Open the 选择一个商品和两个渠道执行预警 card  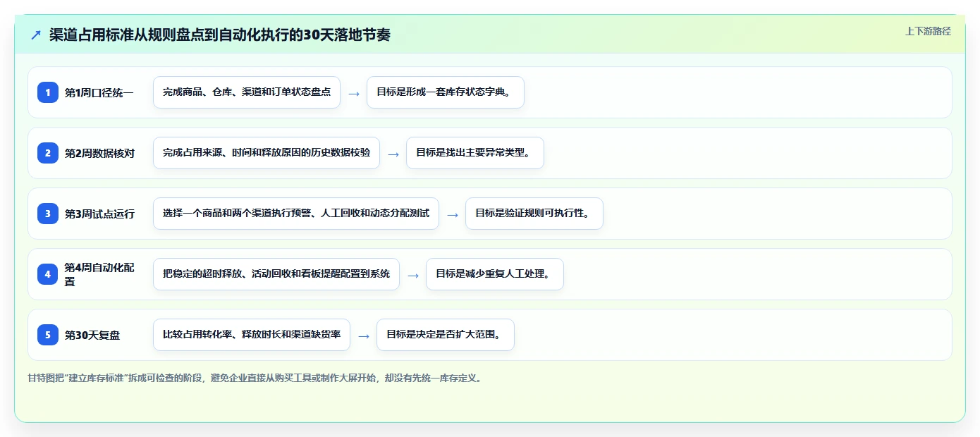click(x=296, y=214)
